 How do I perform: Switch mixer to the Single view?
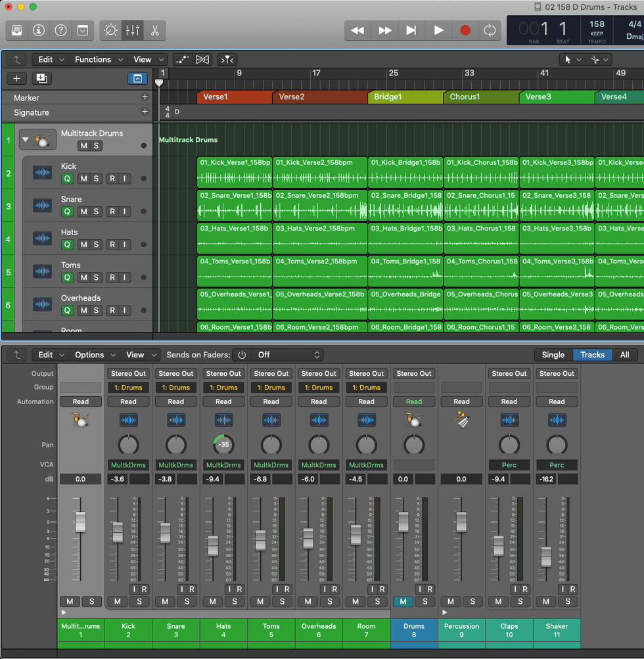pos(553,355)
